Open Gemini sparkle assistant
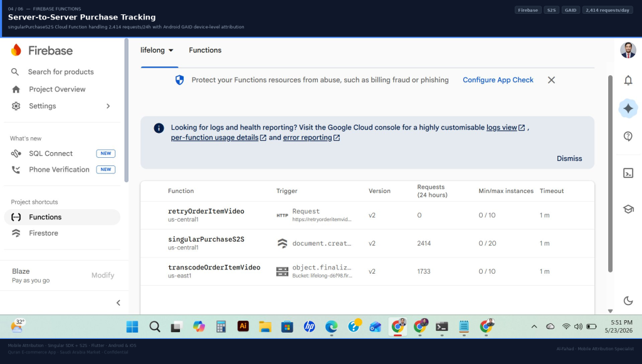642x364 pixels. 628,108
